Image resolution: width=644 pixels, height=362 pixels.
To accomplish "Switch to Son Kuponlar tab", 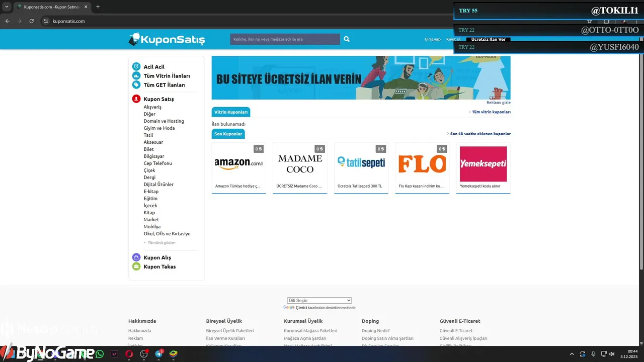I will [228, 134].
